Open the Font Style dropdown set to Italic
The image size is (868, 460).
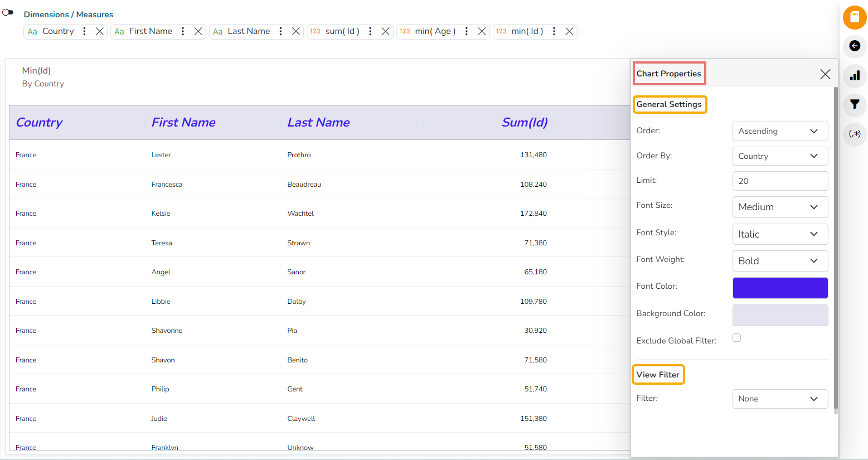click(779, 234)
